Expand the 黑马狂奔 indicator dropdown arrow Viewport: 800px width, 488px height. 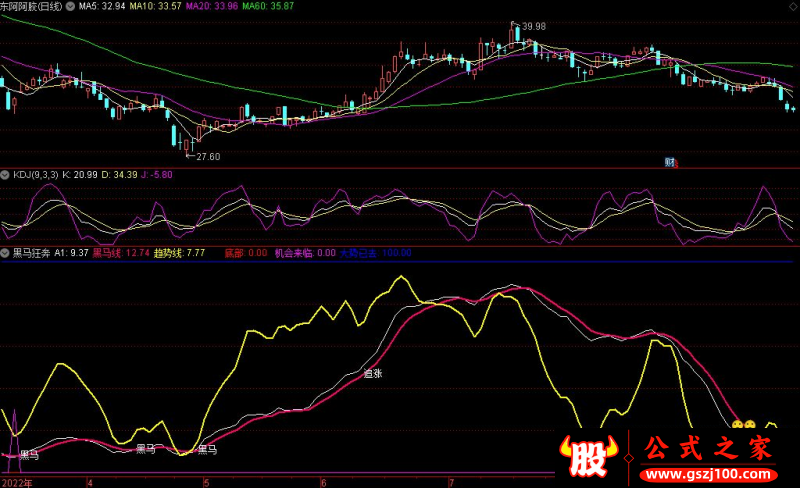click(x=5, y=253)
